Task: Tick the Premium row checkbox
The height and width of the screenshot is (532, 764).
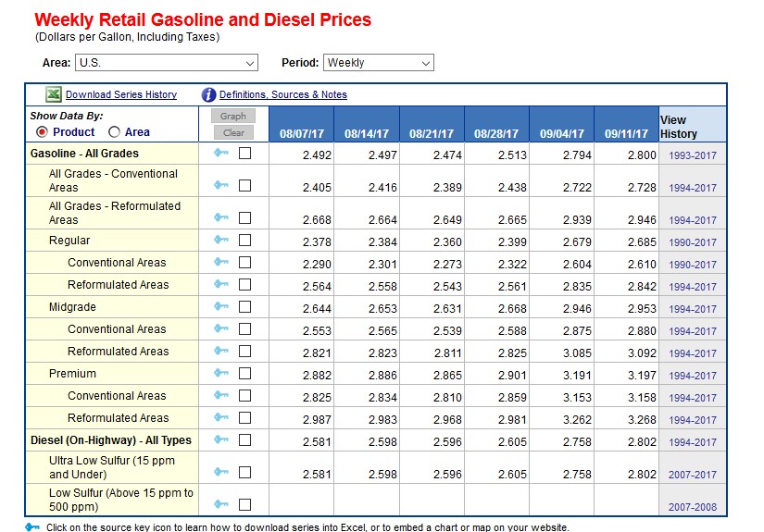Action: point(244,375)
